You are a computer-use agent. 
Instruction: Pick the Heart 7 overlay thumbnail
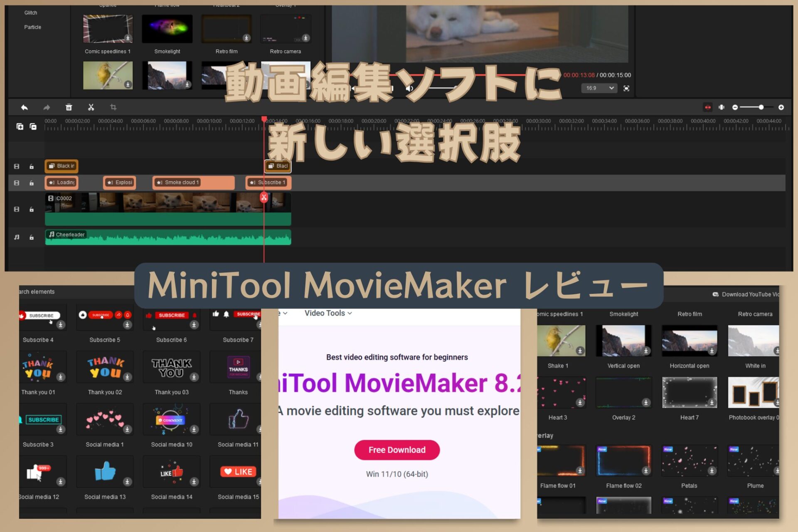click(690, 393)
